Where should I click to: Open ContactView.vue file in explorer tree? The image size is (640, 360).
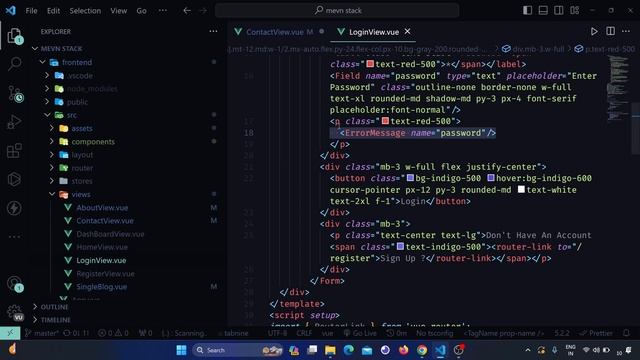(105, 220)
